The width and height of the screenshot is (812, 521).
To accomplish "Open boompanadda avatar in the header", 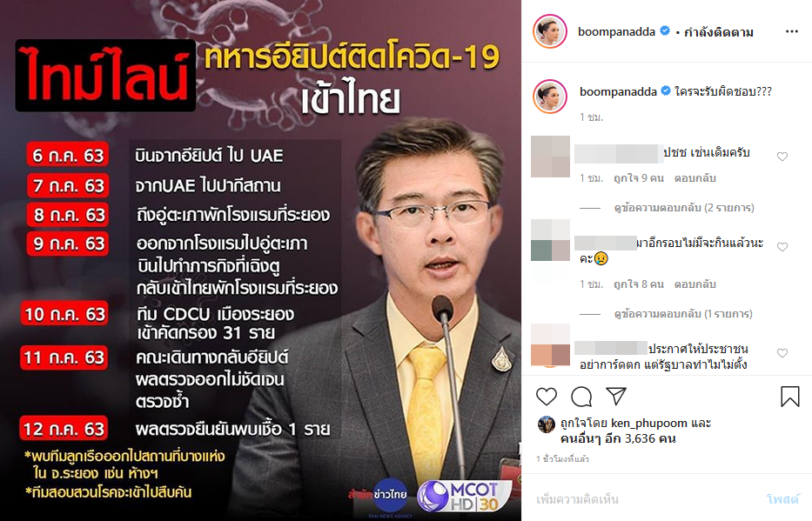I will pos(550,31).
